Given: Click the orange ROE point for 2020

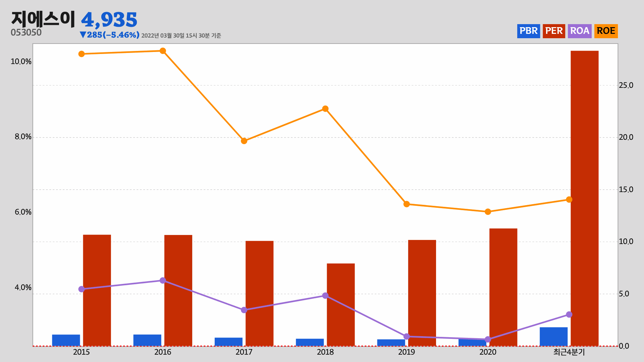Looking at the screenshot, I should coord(488,212).
